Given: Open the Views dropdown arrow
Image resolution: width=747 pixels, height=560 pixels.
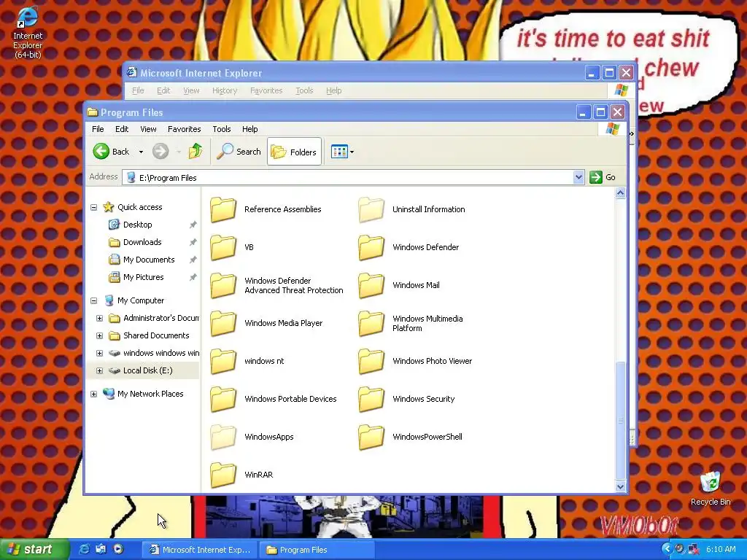Looking at the screenshot, I should (352, 152).
